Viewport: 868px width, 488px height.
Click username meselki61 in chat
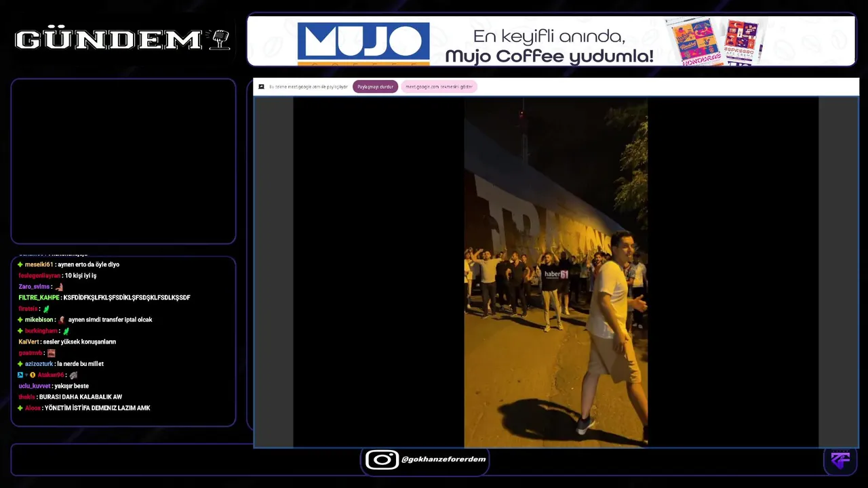[39, 264]
